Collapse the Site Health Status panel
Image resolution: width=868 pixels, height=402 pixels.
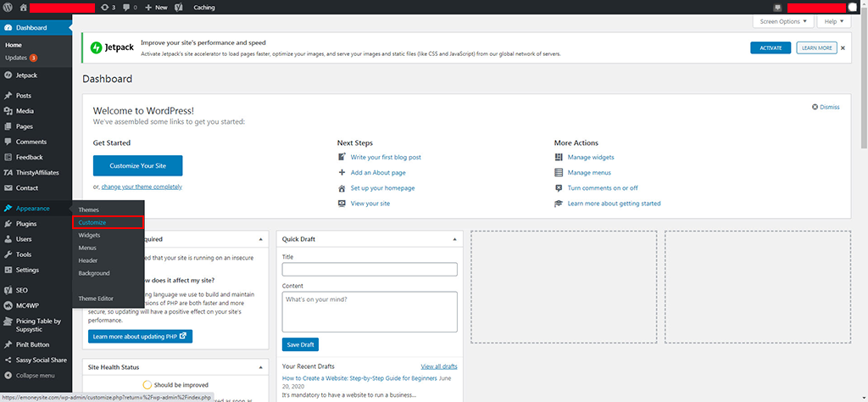point(261,367)
